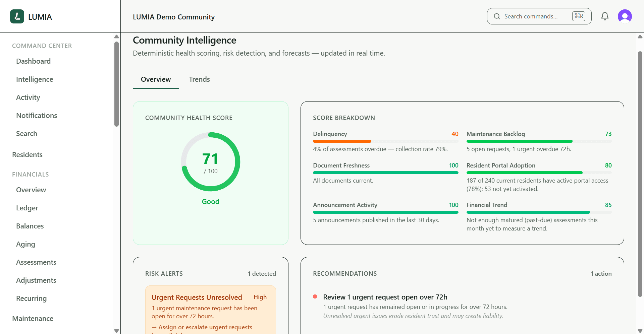Click the main page scroll down arrow
Screen dimensions: 644x334
click(x=640, y=331)
